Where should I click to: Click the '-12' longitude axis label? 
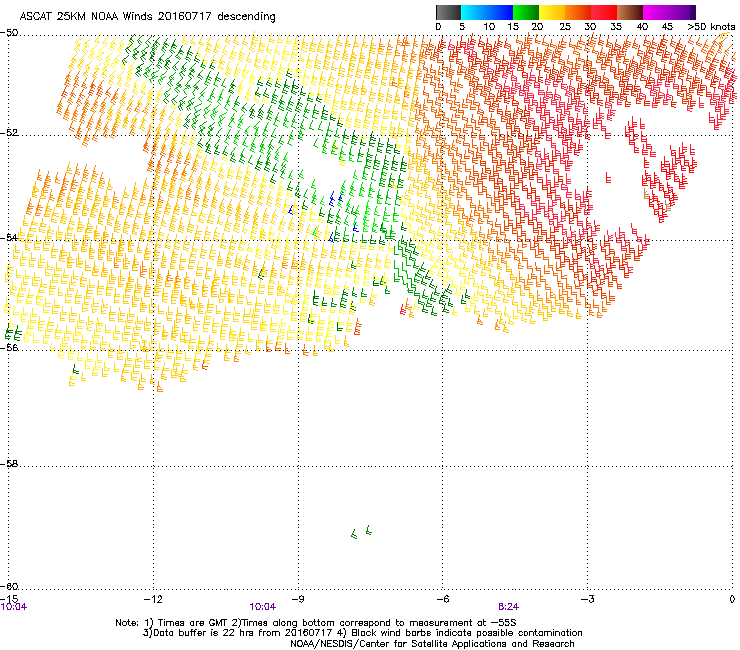pyautogui.click(x=153, y=599)
